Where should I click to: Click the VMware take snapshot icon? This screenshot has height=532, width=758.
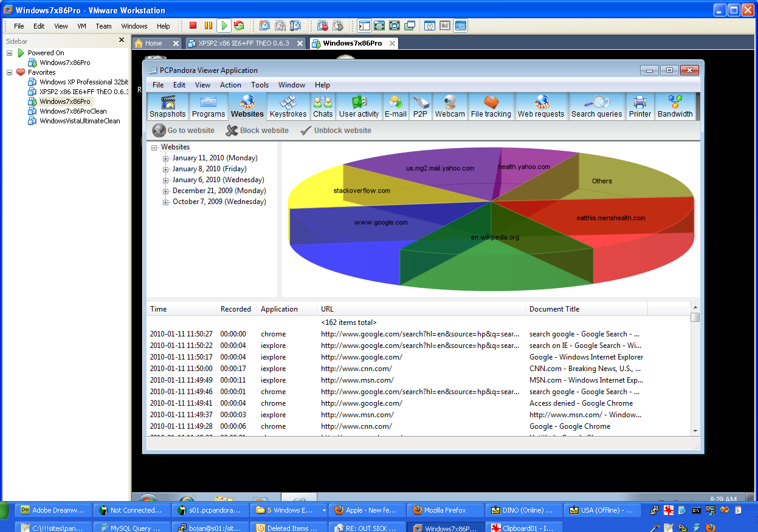[x=264, y=26]
